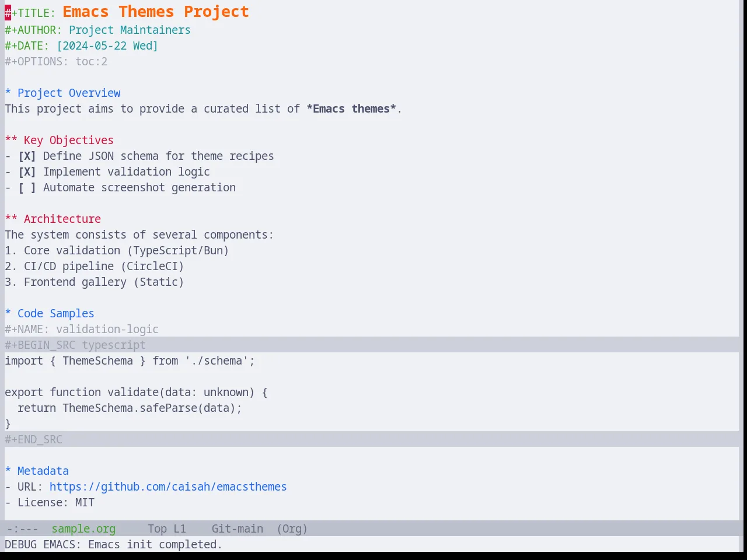Viewport: 747px width, 560px height.
Task: Click Git-main in the mode line
Action: (238, 529)
